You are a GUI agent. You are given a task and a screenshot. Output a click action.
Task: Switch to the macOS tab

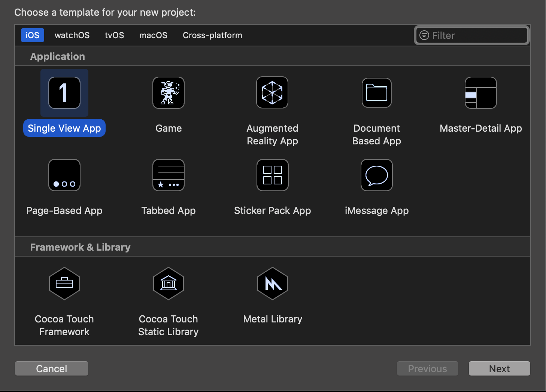[x=153, y=35]
